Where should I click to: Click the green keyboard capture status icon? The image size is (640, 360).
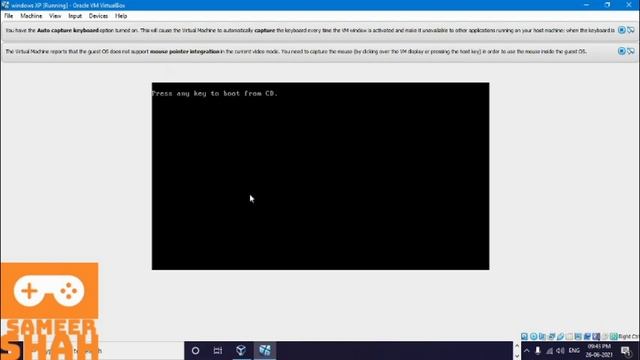[613, 336]
